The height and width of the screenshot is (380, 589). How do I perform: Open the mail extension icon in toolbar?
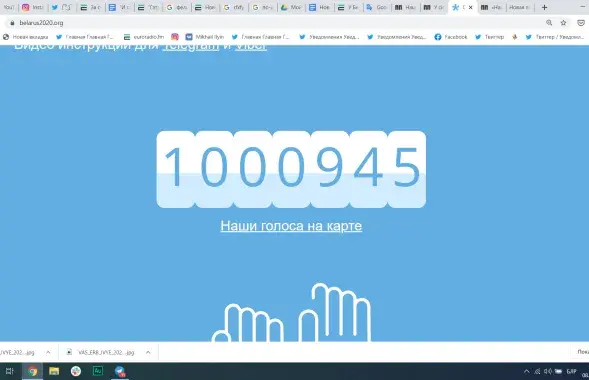pos(581,23)
